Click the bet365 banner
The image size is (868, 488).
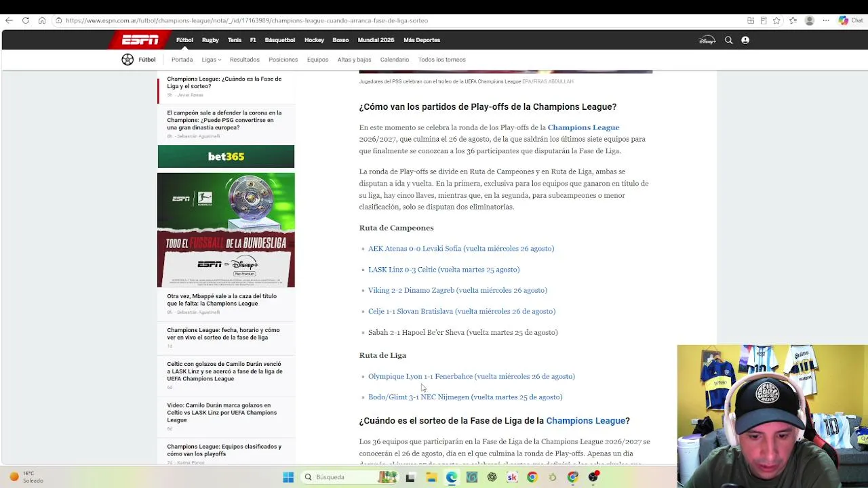tap(226, 157)
